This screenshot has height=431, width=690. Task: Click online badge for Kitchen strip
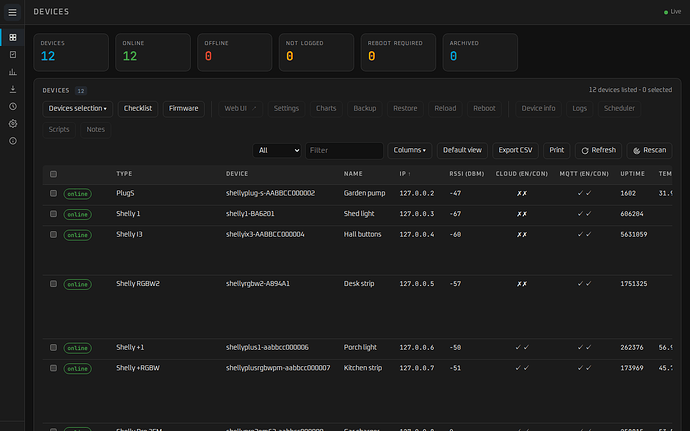pos(77,368)
